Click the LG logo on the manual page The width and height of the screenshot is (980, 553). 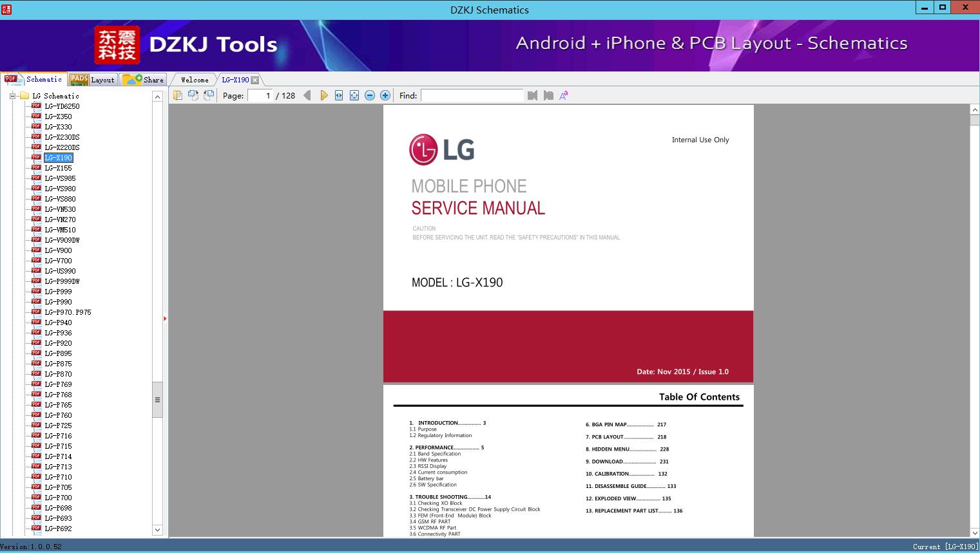442,149
